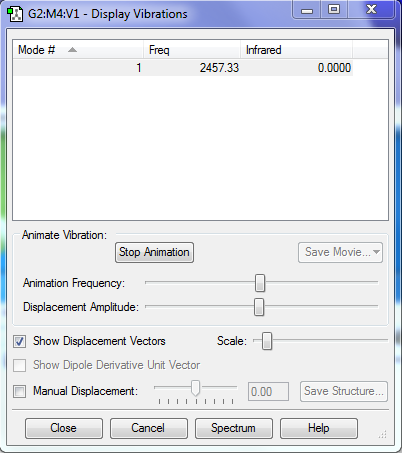Sort the list by Mode # column header
The width and height of the screenshot is (402, 453).
pyautogui.click(x=79, y=50)
